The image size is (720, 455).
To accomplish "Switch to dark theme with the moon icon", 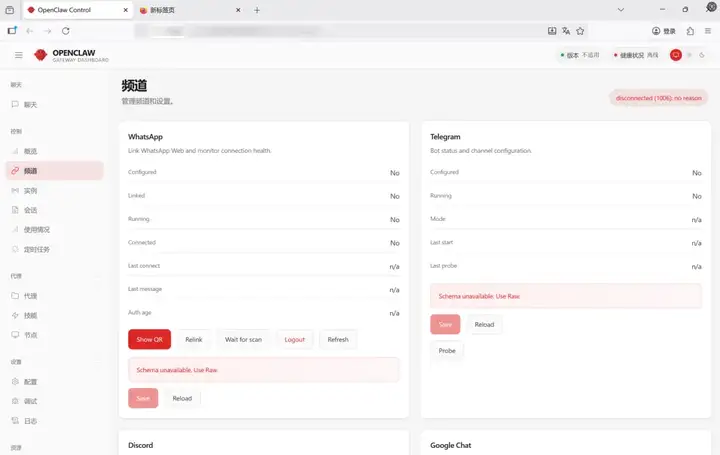I will tap(702, 55).
